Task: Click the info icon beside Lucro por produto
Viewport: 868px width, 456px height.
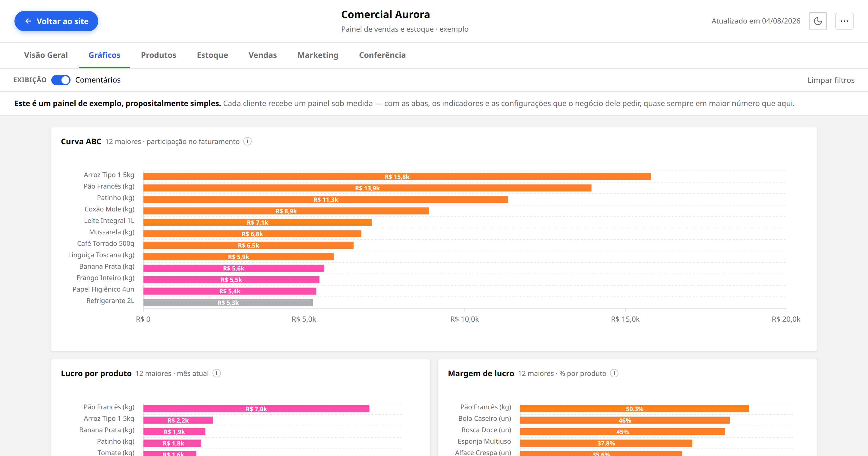Action: (217, 373)
